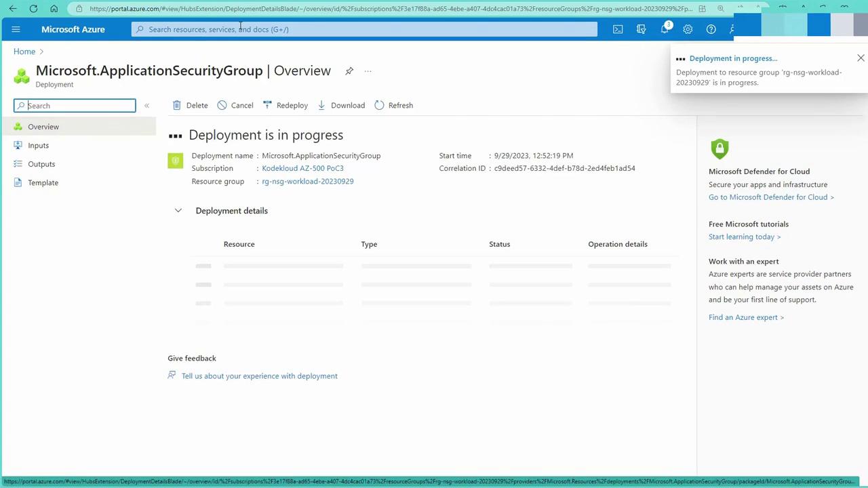
Task: Sort by Status column header
Action: pos(499,244)
